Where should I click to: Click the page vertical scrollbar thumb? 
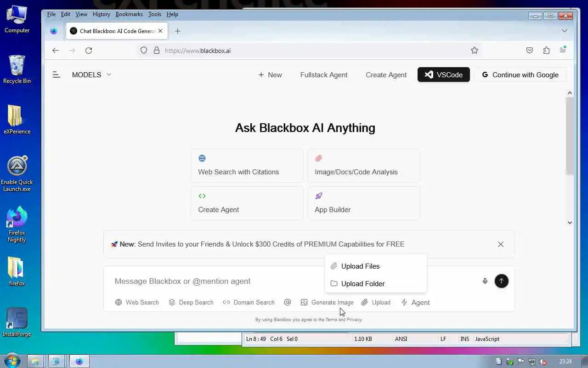570,136
